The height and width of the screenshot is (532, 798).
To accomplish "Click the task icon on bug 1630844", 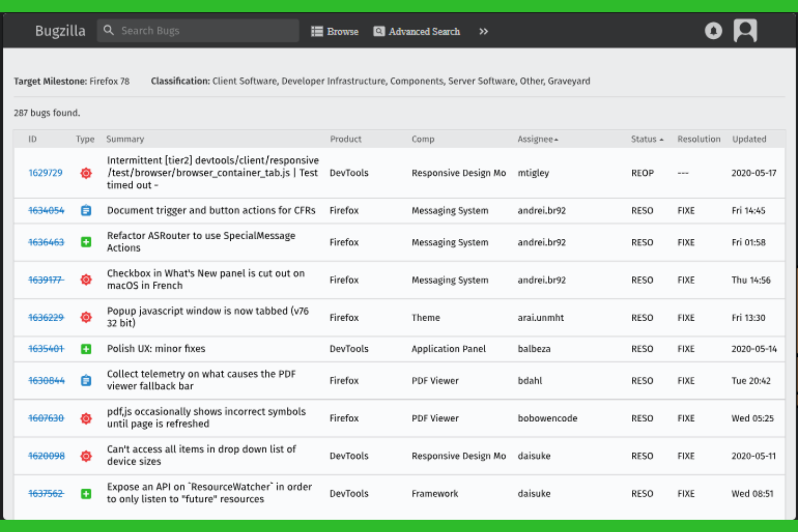I will (x=86, y=380).
